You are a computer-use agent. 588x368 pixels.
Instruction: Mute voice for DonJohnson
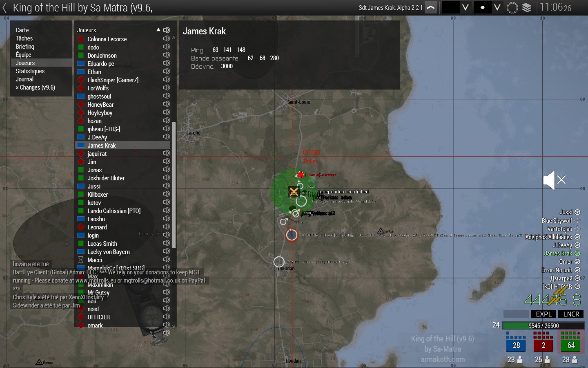(167, 55)
